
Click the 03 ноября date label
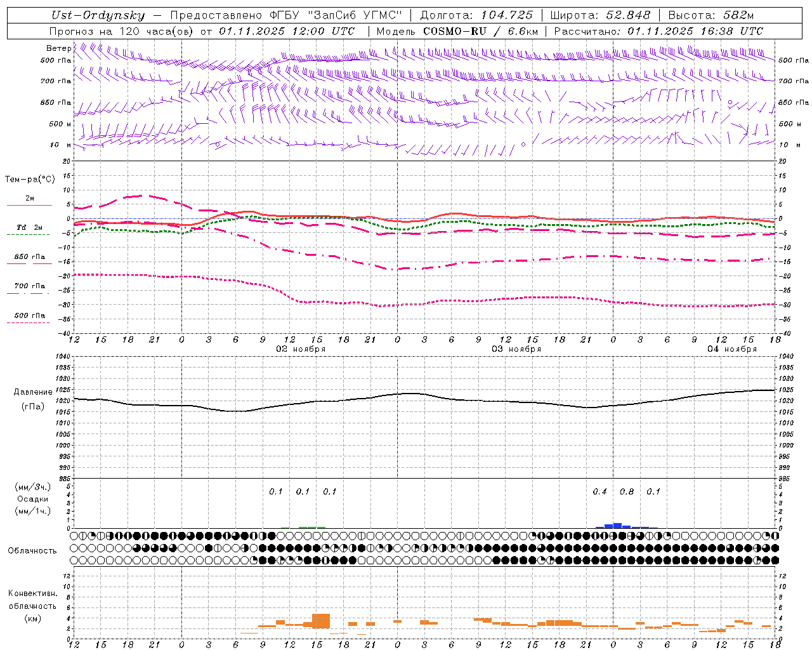(516, 349)
